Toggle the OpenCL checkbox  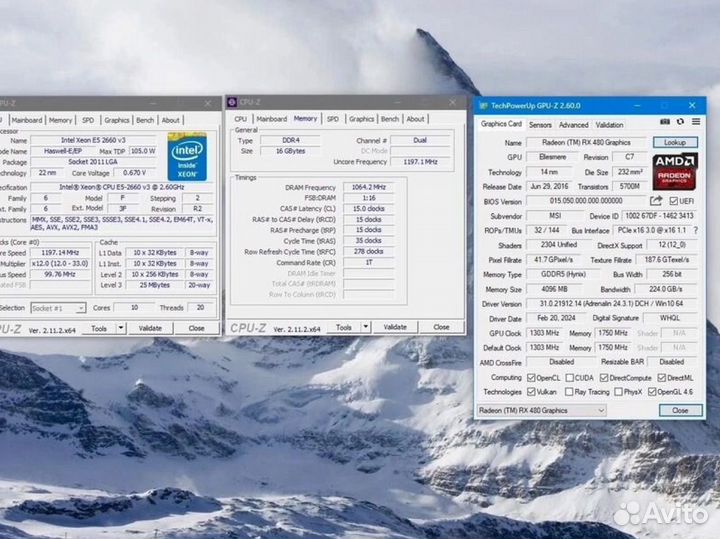[x=530, y=378]
